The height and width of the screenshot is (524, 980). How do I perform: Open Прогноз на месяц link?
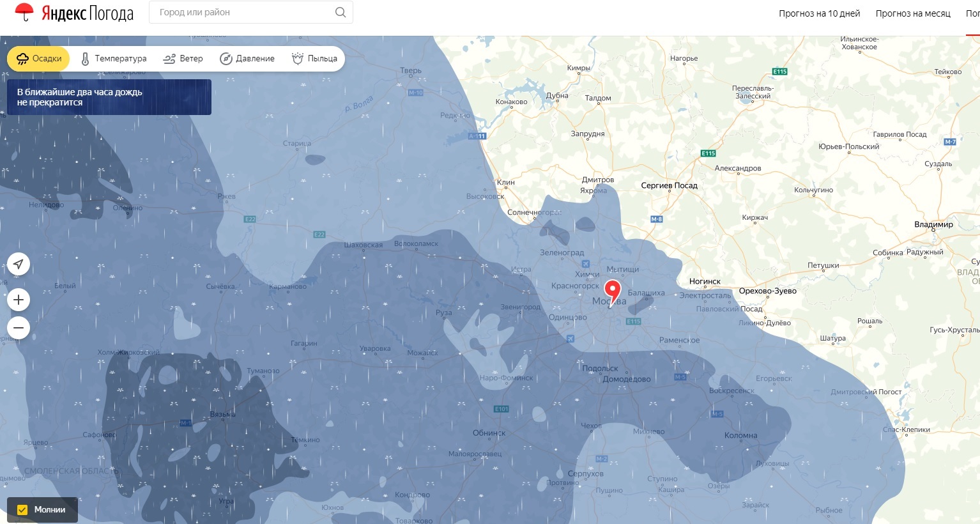(912, 13)
